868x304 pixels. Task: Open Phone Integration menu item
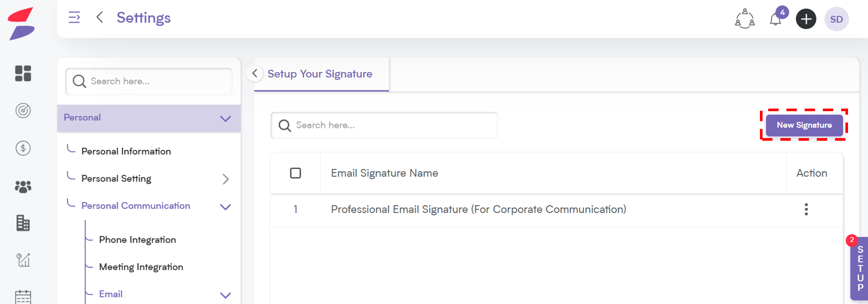[137, 240]
